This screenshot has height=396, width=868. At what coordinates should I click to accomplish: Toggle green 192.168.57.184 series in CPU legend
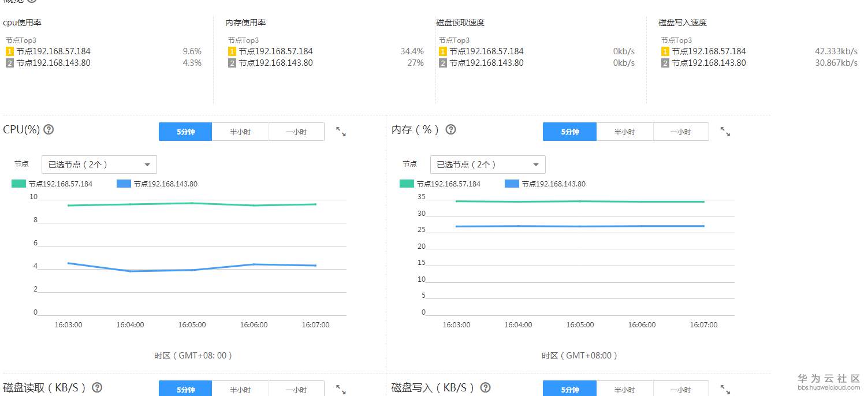tap(53, 184)
